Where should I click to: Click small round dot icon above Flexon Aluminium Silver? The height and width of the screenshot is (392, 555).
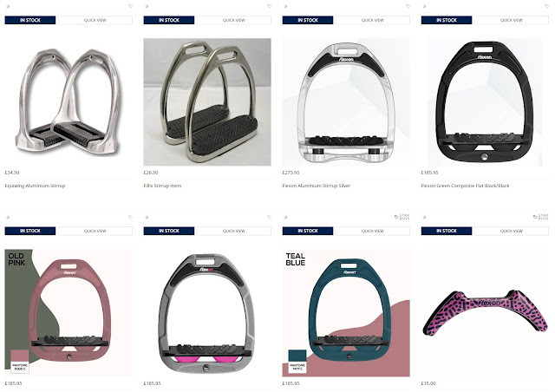(x=285, y=6)
